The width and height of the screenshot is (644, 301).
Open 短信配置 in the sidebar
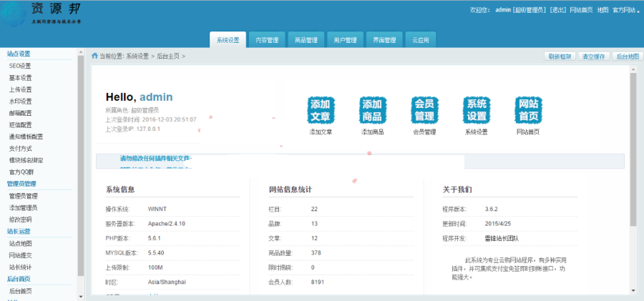(20, 125)
